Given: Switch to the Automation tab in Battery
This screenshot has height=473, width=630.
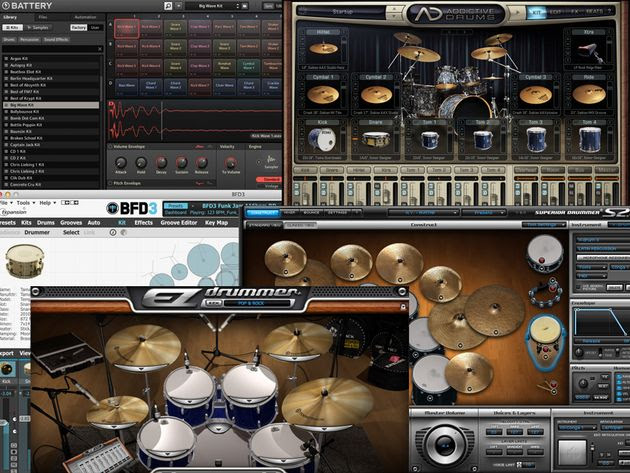Looking at the screenshot, I should 85,17.
